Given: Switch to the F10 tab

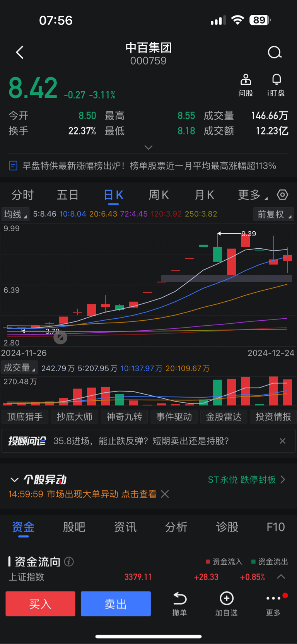Looking at the screenshot, I should point(276,527).
